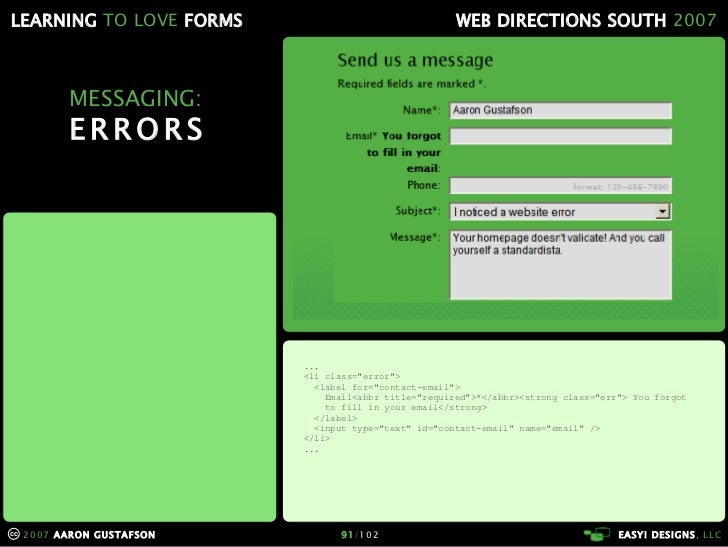This screenshot has width=728, height=547.
Task: Click the 'Send us a message' heading
Action: point(415,60)
